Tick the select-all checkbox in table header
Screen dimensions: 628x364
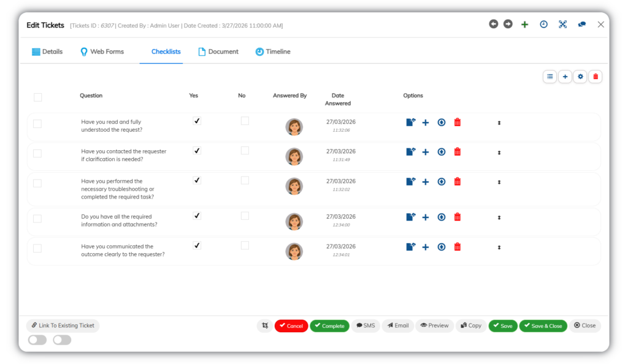point(37,97)
